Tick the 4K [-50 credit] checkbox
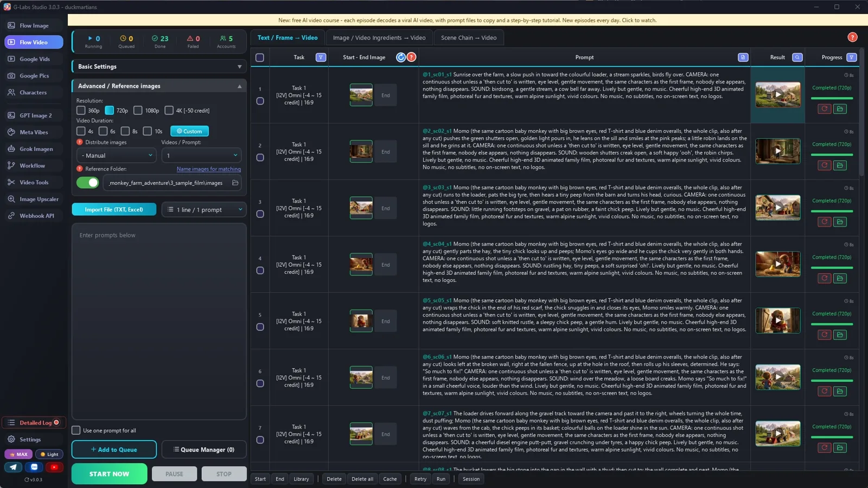Screen dimensions: 868x488 [x=169, y=111]
